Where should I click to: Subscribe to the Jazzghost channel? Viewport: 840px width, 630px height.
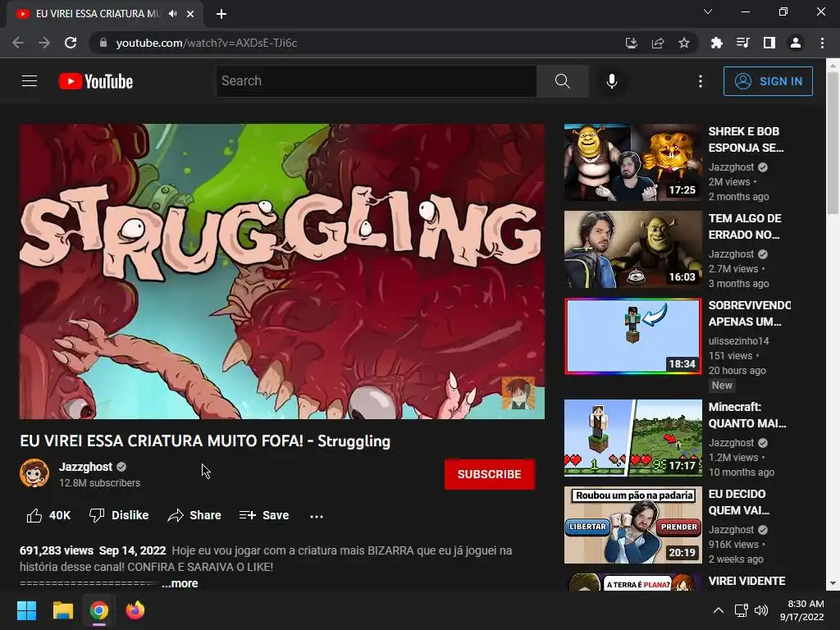coord(490,474)
